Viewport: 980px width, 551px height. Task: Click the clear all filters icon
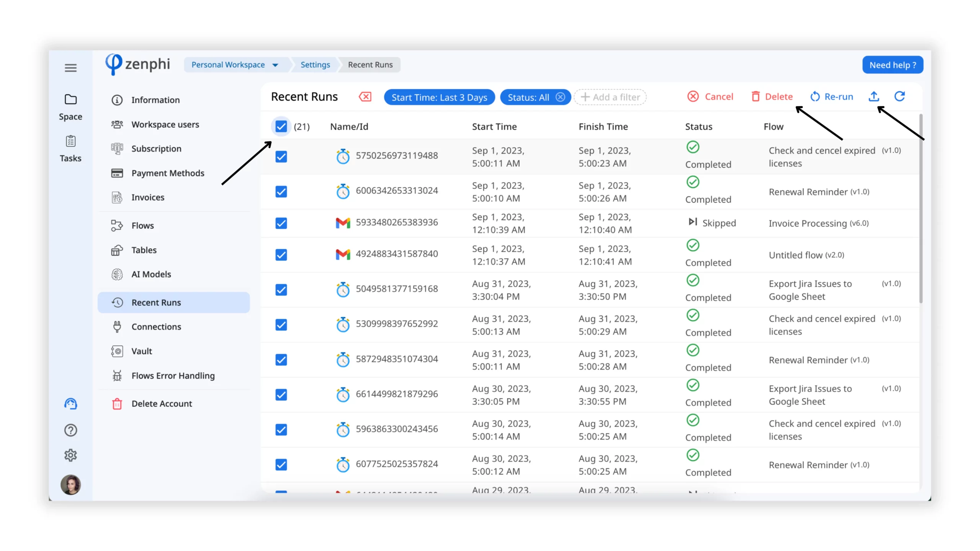click(x=365, y=97)
